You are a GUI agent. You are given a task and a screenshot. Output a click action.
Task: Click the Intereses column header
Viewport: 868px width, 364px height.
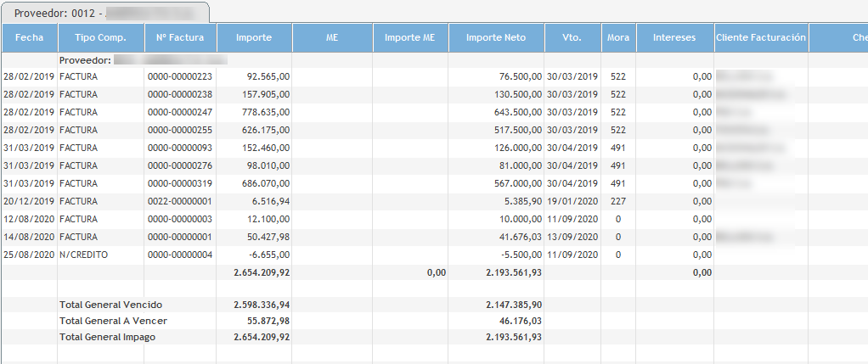click(674, 37)
